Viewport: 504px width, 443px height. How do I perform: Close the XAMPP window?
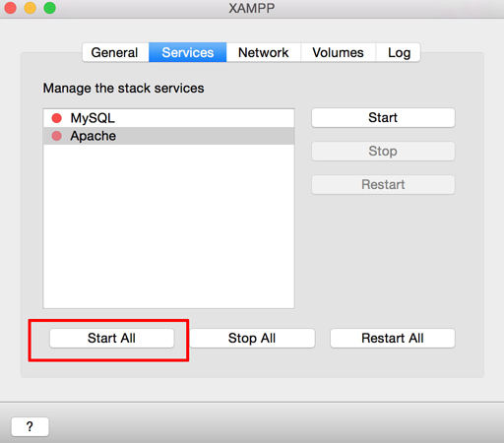coord(11,8)
